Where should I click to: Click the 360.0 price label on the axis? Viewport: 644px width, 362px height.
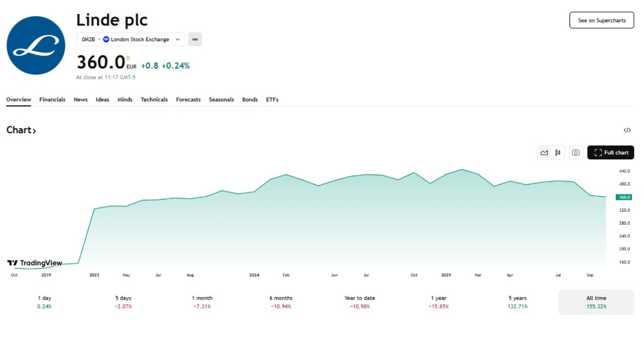pyautogui.click(x=623, y=197)
